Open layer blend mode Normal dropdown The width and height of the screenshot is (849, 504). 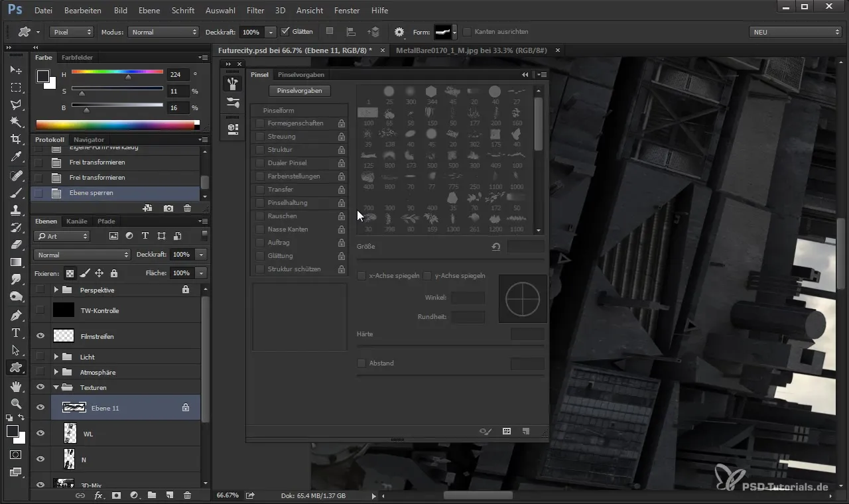coord(82,255)
